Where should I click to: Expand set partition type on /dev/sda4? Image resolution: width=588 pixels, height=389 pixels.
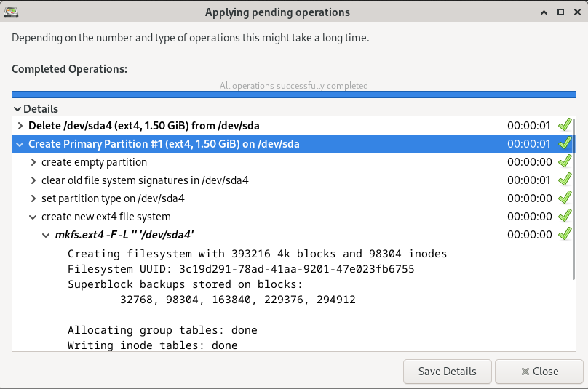click(x=33, y=198)
